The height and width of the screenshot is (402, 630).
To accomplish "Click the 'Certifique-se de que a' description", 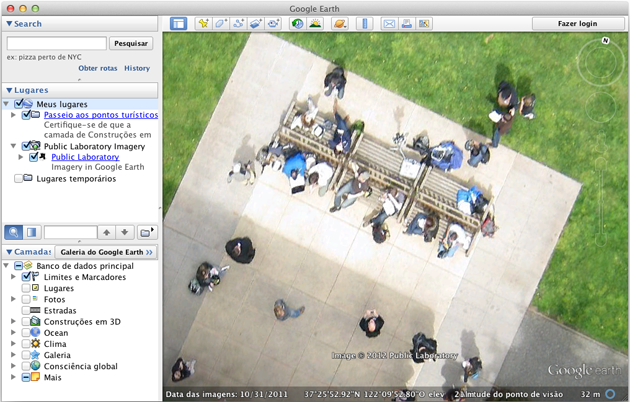I will pos(87,125).
